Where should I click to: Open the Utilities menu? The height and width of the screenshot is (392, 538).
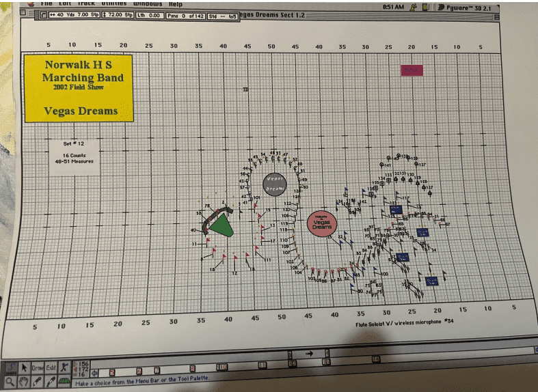(113, 3)
